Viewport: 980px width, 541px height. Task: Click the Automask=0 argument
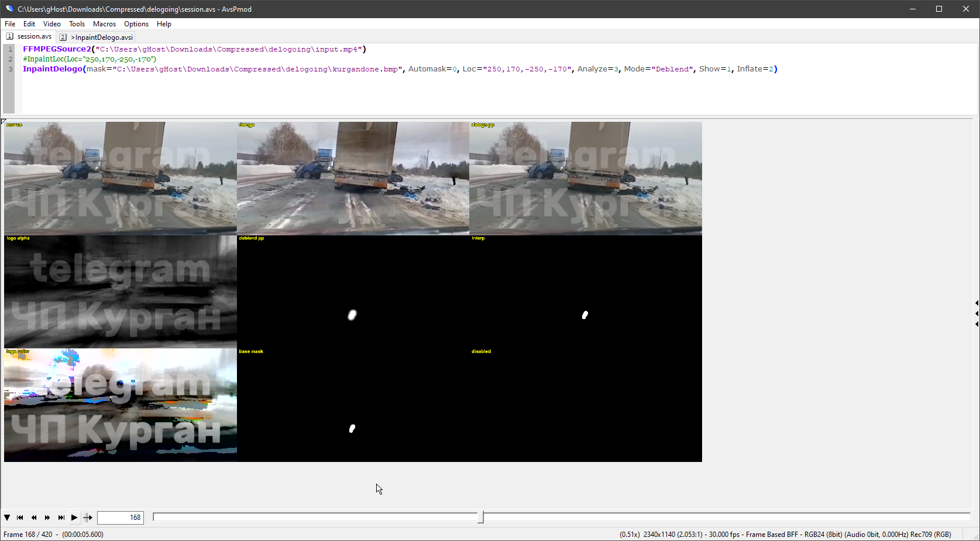click(x=433, y=69)
